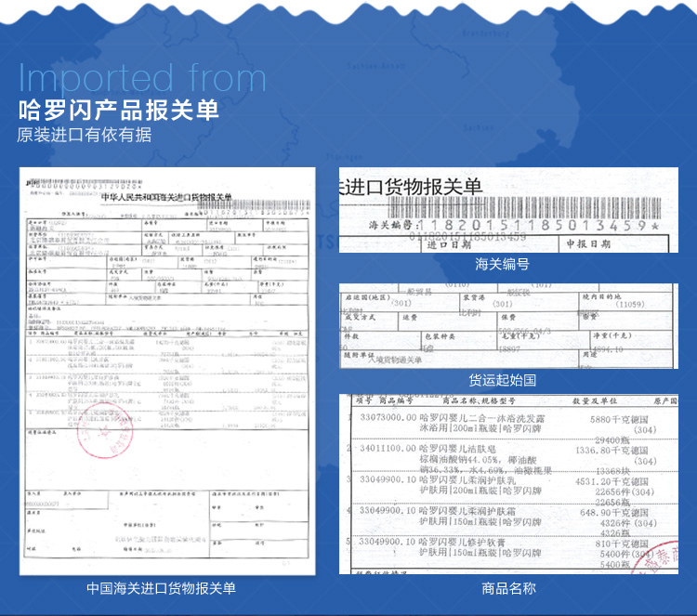Click the quantity '5880千克德国'
Image resolution: width=697 pixels, height=616 pixels.
point(619,420)
